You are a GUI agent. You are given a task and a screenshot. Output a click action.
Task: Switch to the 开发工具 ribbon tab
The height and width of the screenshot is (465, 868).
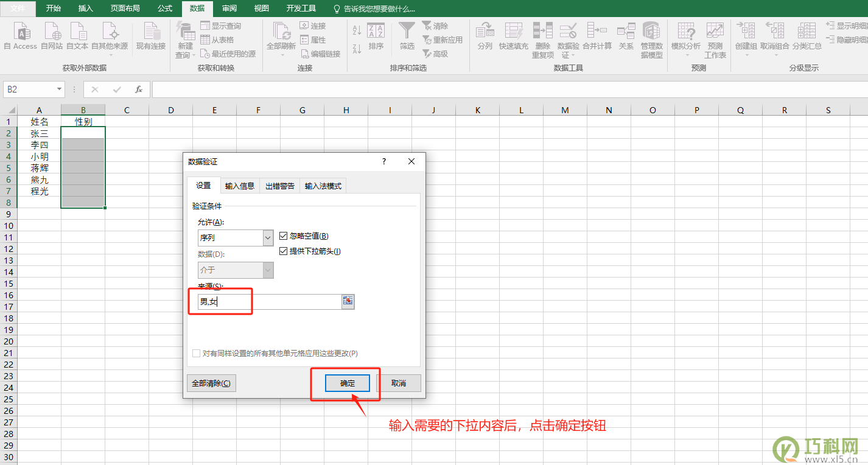click(301, 9)
